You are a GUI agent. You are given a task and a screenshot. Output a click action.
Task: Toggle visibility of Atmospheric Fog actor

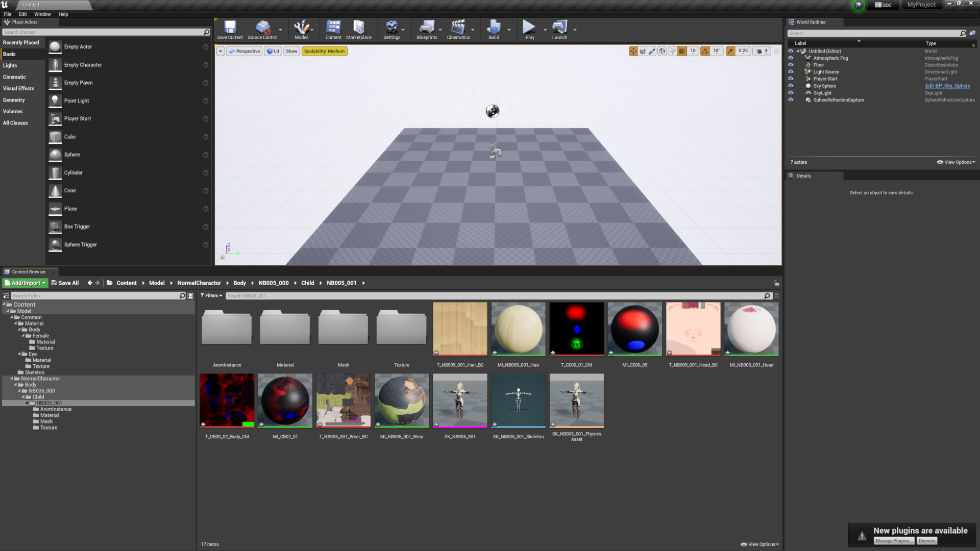[791, 58]
